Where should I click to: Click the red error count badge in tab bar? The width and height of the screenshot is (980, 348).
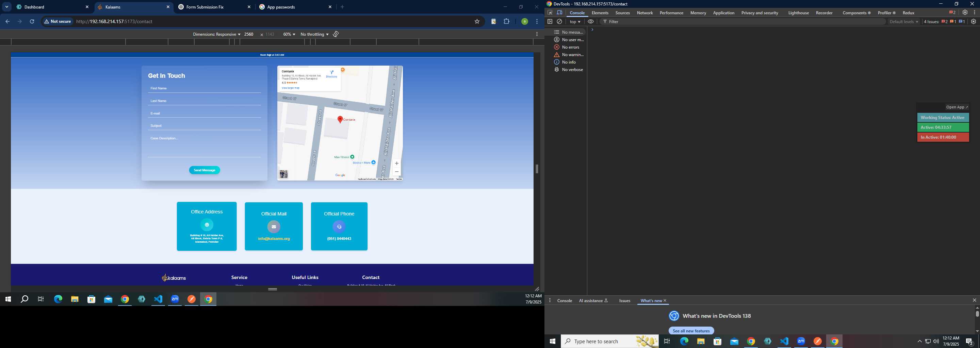pos(952,13)
